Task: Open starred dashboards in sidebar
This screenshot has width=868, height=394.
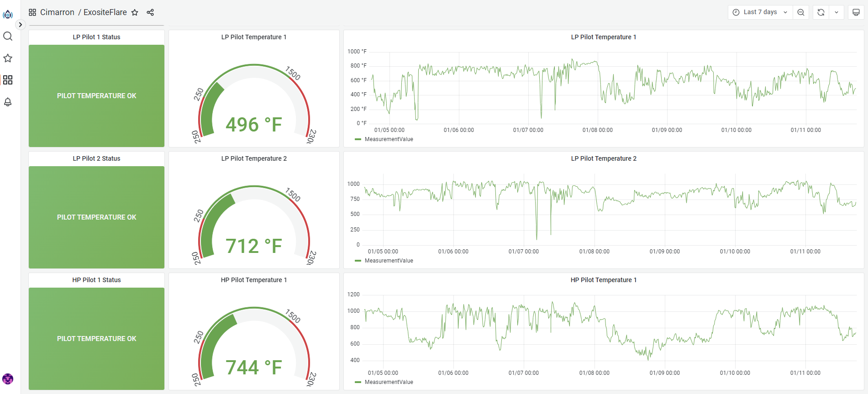Action: [8, 58]
